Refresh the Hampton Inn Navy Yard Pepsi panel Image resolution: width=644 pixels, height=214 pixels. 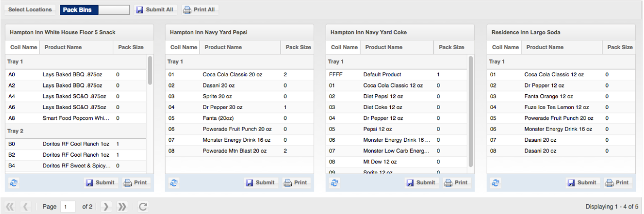[174, 183]
